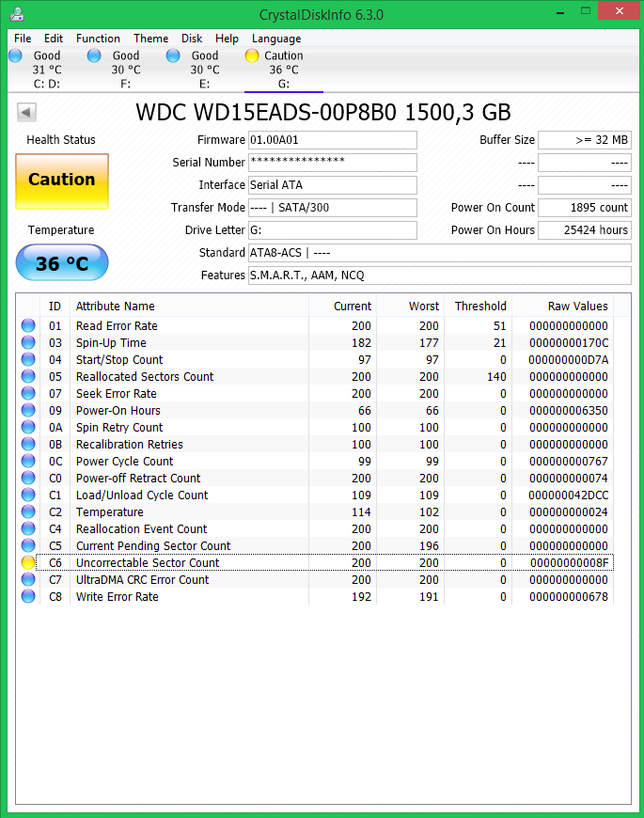Select the yellow Caution orb for disk G:
Viewport: 644px width, 818px height.
click(252, 55)
